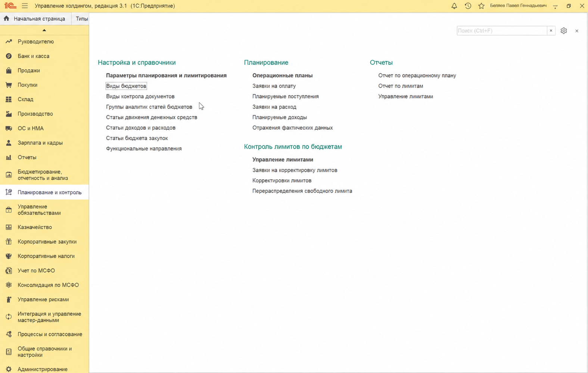Close the function menu panel

tap(577, 31)
